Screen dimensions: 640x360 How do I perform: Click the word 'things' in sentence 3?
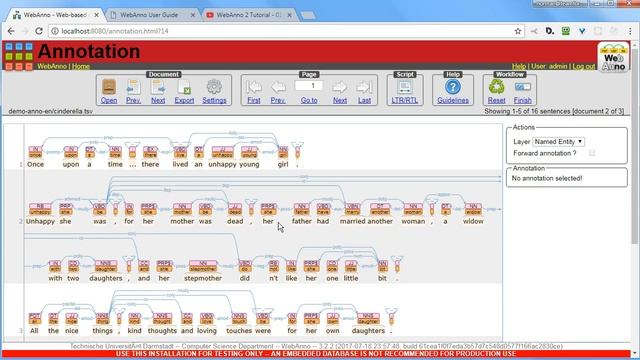(x=102, y=331)
